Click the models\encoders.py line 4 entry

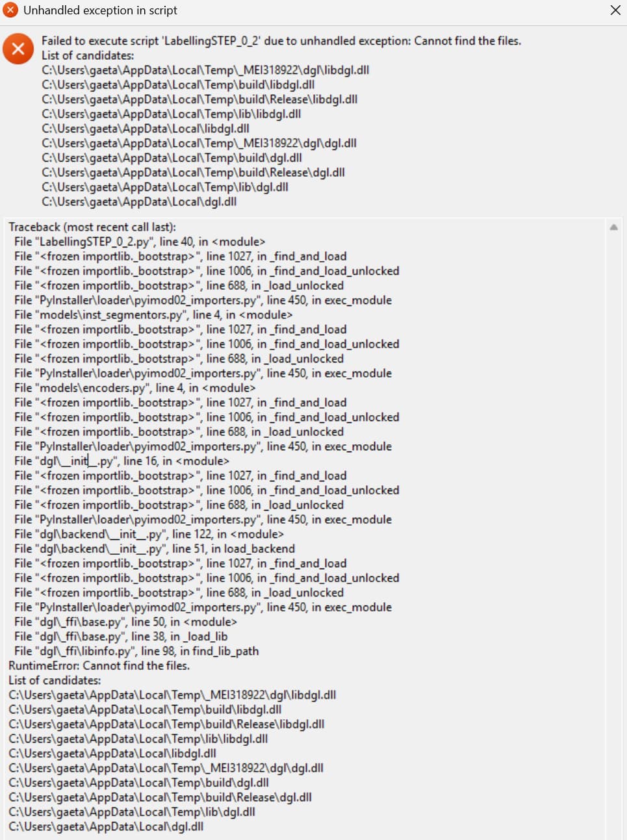point(135,388)
